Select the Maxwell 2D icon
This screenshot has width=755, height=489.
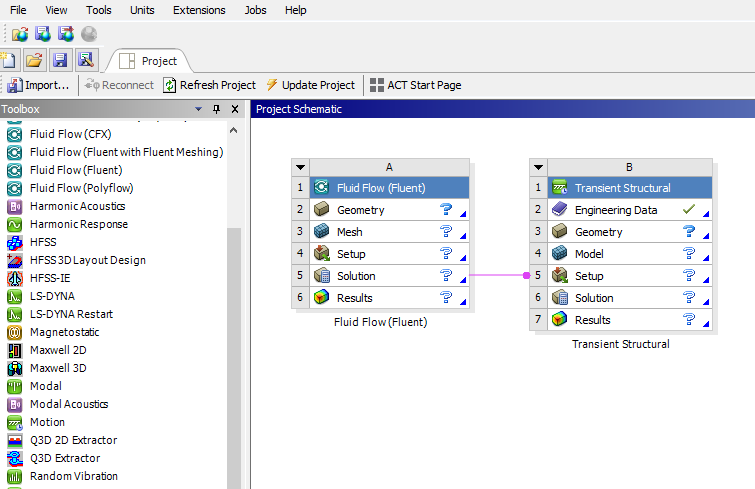(14, 350)
